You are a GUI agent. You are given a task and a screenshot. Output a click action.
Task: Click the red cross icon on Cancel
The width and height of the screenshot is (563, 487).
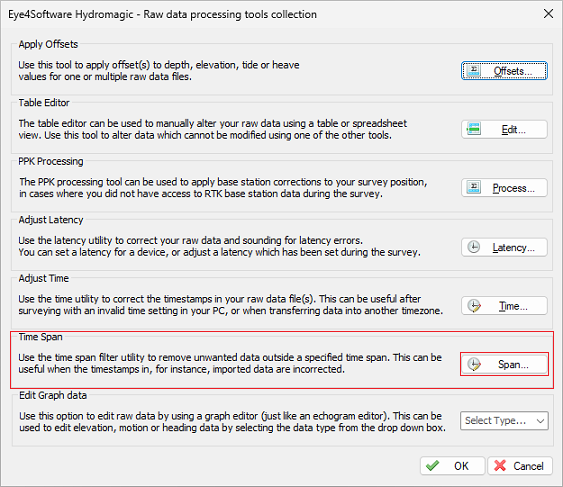pyautogui.click(x=500, y=466)
